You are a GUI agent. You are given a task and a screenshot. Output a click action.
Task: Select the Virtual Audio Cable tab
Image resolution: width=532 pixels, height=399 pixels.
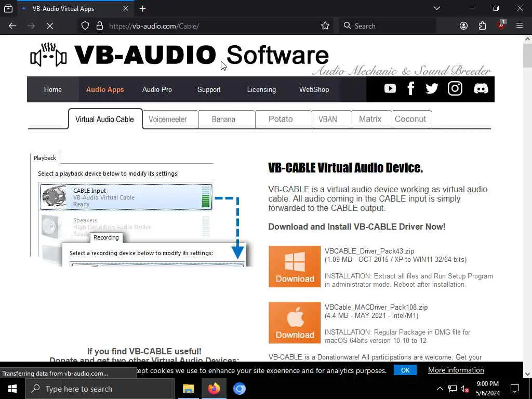tap(105, 119)
